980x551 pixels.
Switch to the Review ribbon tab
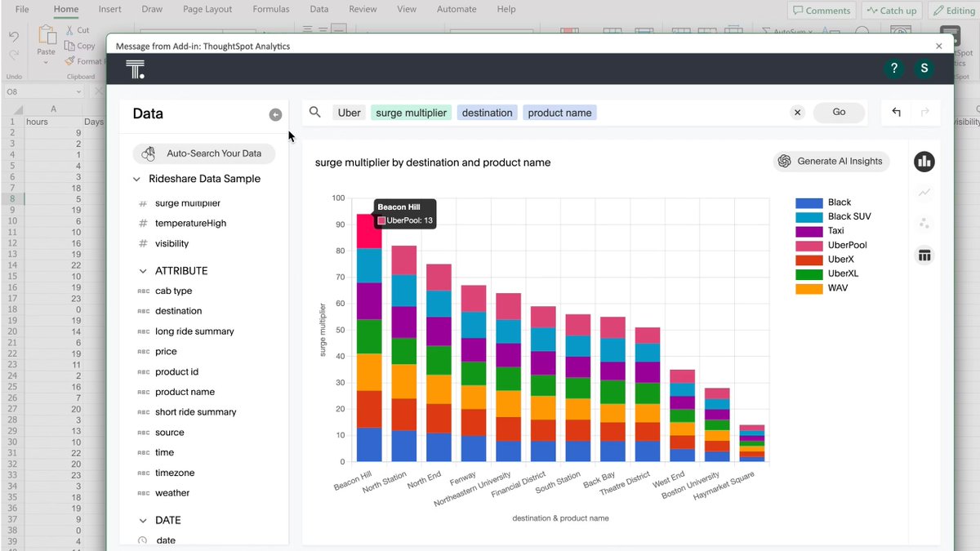363,10
